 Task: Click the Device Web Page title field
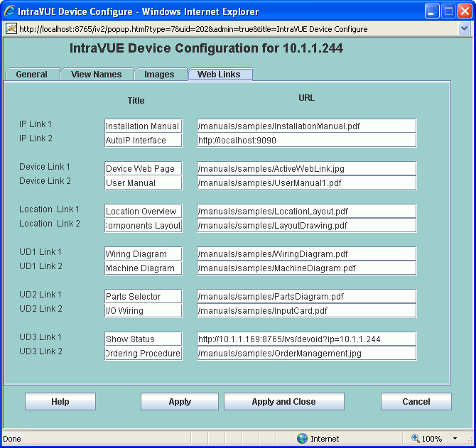[144, 169]
